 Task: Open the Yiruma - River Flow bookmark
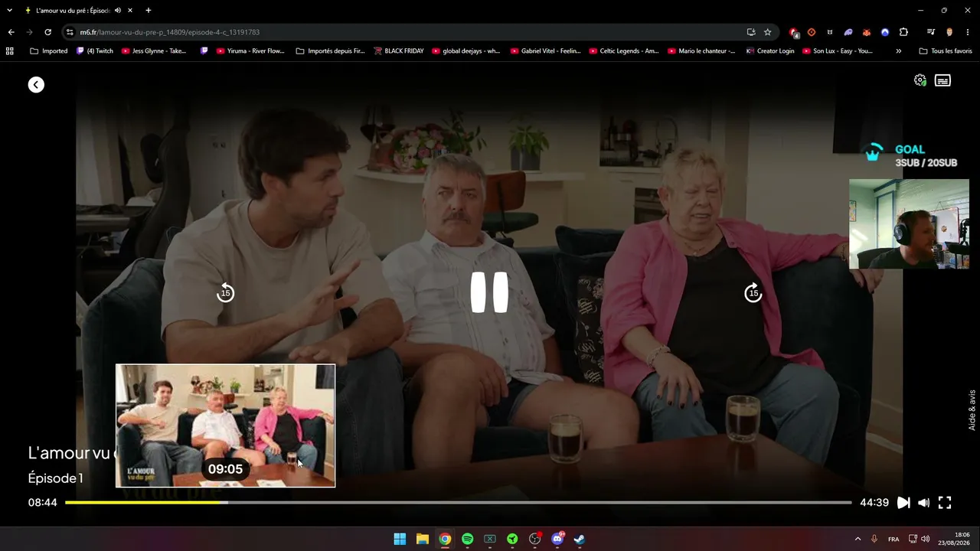250,51
